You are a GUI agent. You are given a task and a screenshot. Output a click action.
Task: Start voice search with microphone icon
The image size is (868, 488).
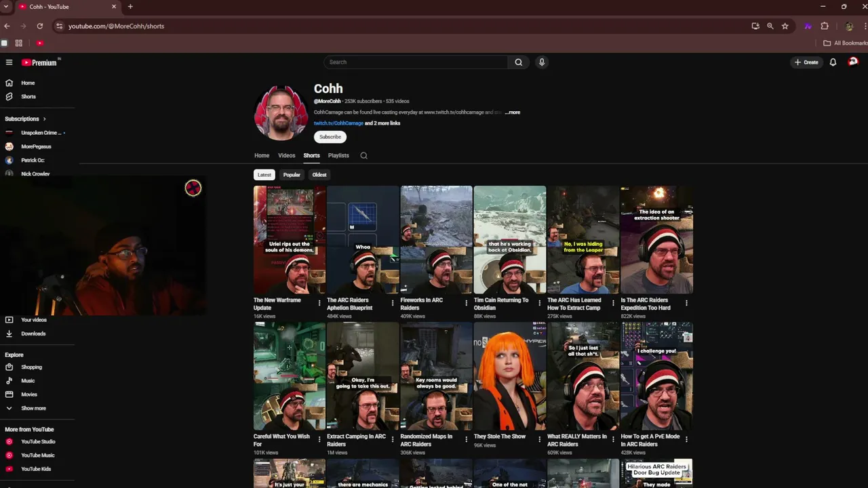point(541,62)
